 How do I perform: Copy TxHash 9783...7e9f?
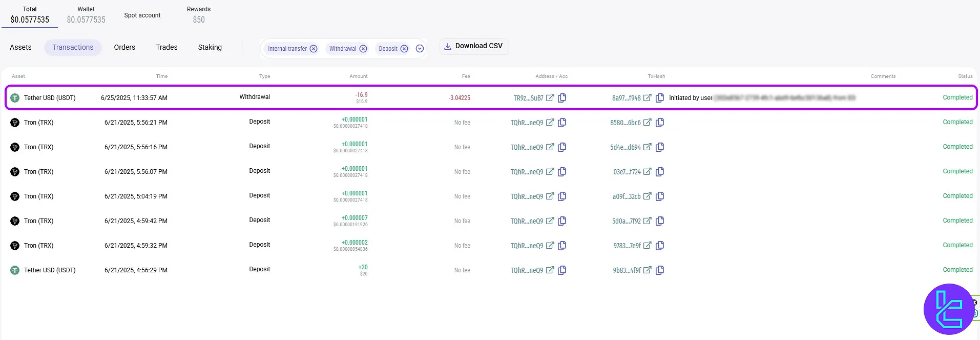click(660, 245)
